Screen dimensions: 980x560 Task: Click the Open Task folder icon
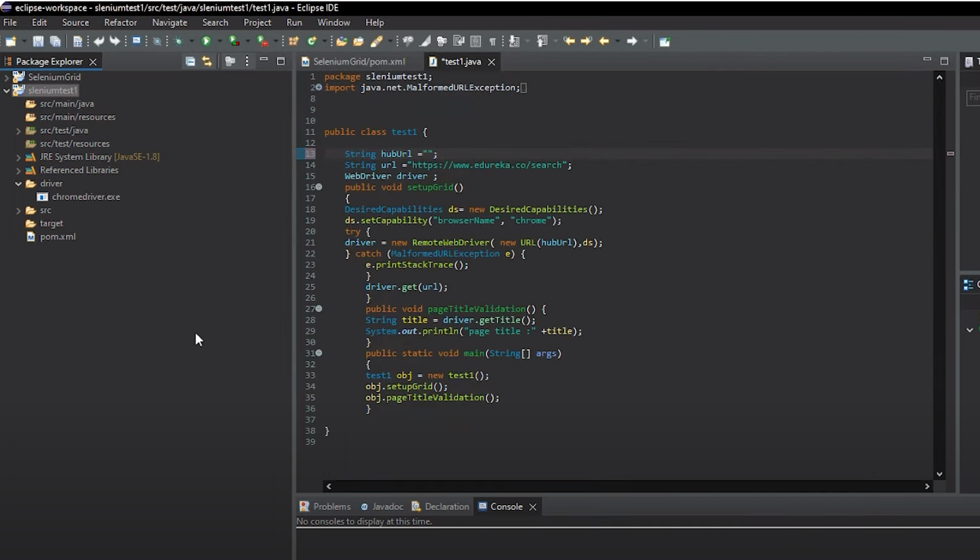pyautogui.click(x=358, y=41)
